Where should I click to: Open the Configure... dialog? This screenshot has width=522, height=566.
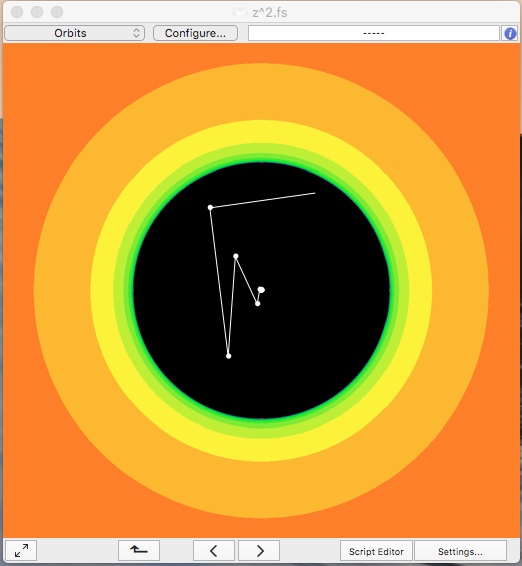tap(195, 33)
